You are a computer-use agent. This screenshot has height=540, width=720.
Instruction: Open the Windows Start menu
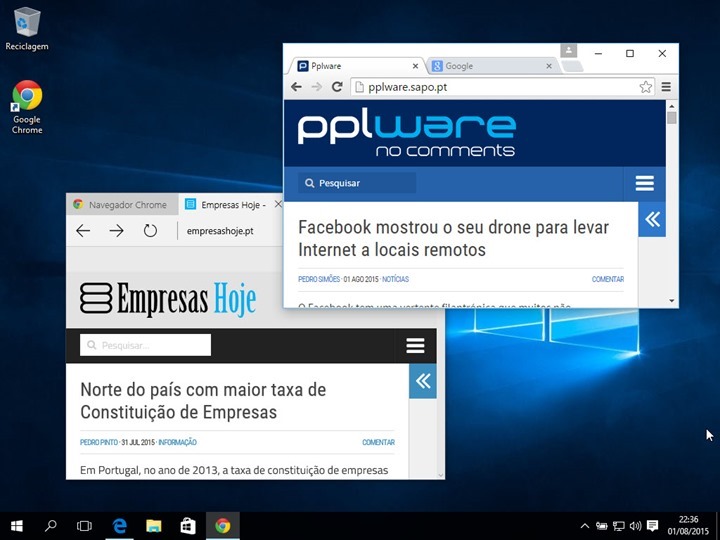pos(17,526)
